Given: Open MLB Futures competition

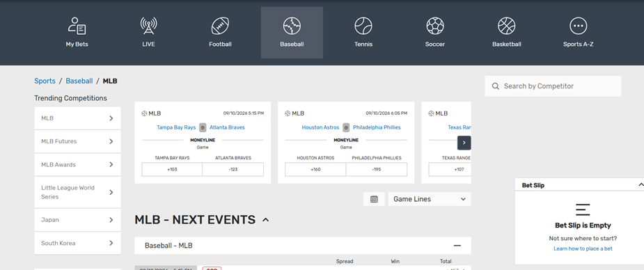Looking at the screenshot, I should 77,141.
